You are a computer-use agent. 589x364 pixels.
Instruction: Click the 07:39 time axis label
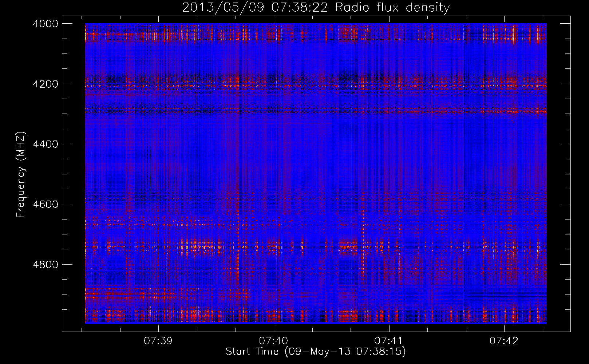click(158, 341)
